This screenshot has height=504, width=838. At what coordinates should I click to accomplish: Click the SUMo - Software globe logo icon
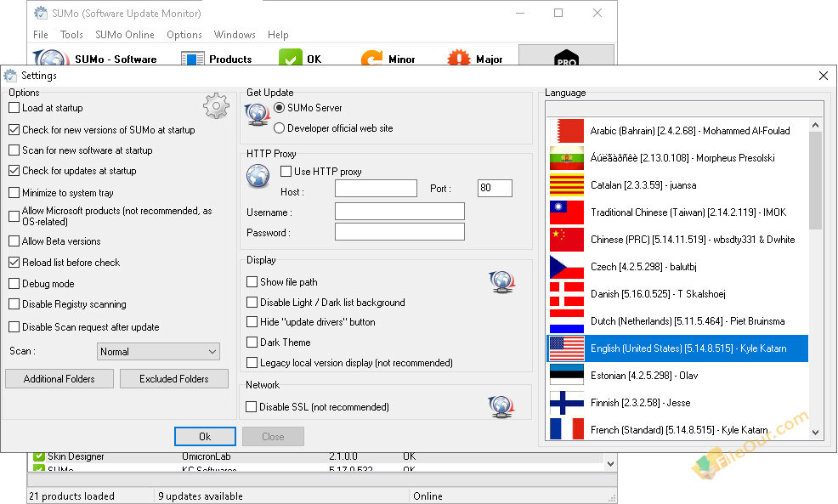(x=51, y=58)
